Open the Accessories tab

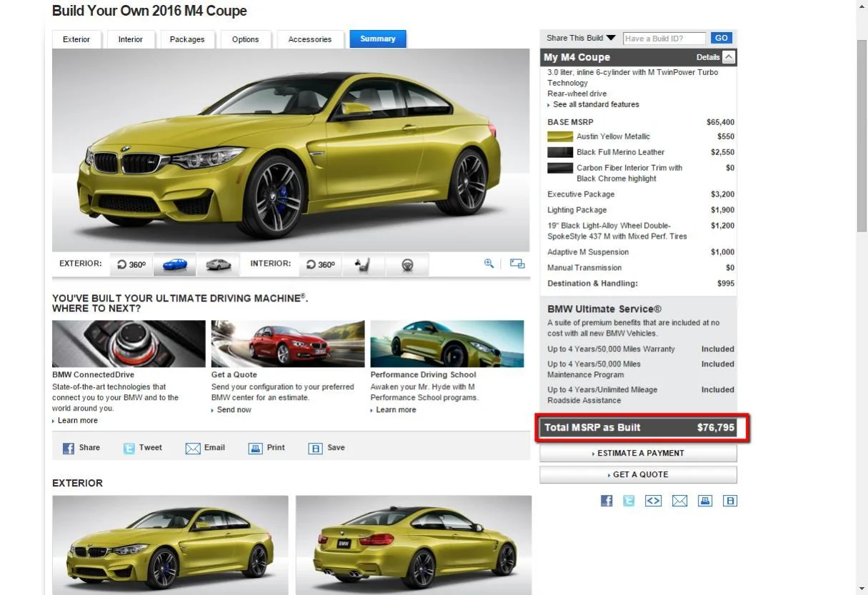310,39
